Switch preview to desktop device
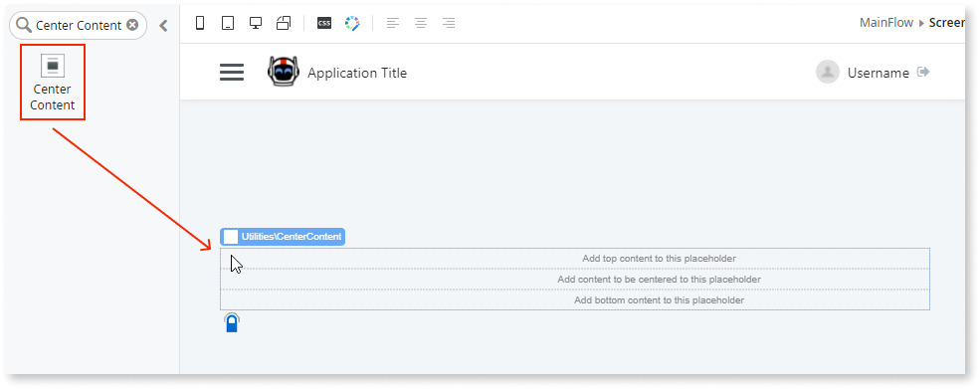 pos(256,23)
